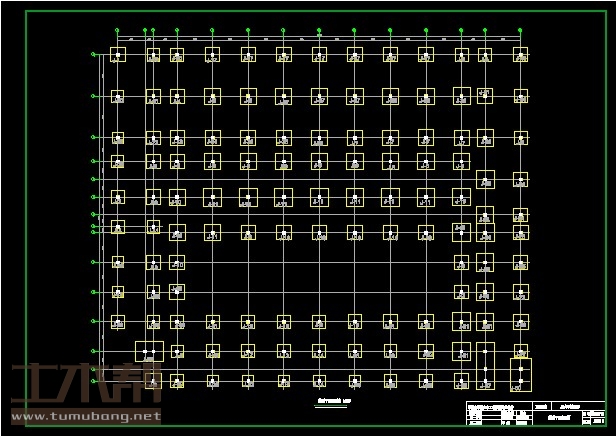The height and width of the screenshot is (436, 616).
Task: Select the top-left corner foundation footing
Action: tap(117, 55)
